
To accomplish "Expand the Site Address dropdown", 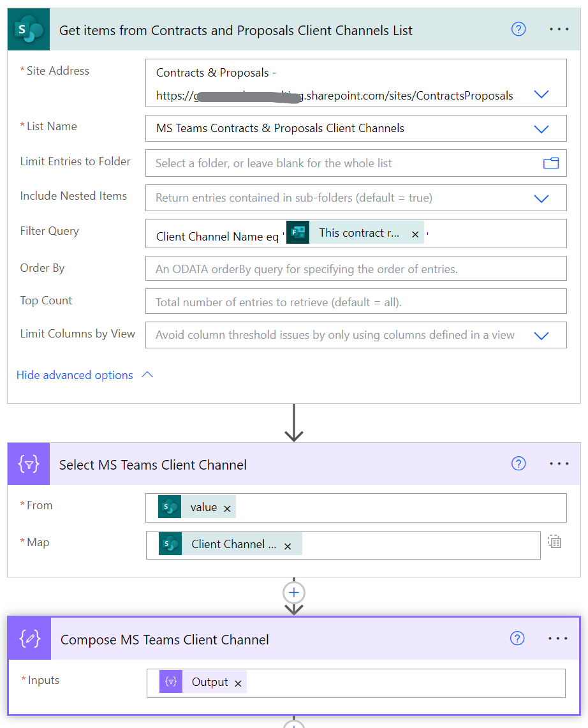I will click(541, 93).
